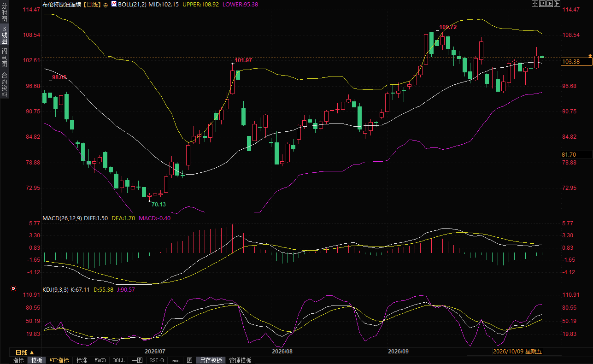Click the shift-chart-right panel icon
The height and width of the screenshot is (364, 593).
(558, 4)
